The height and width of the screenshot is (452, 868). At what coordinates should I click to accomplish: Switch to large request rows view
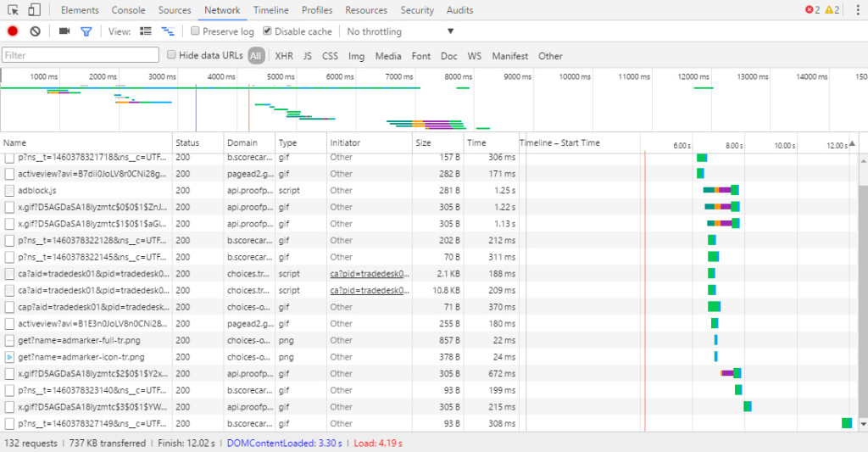click(x=146, y=31)
